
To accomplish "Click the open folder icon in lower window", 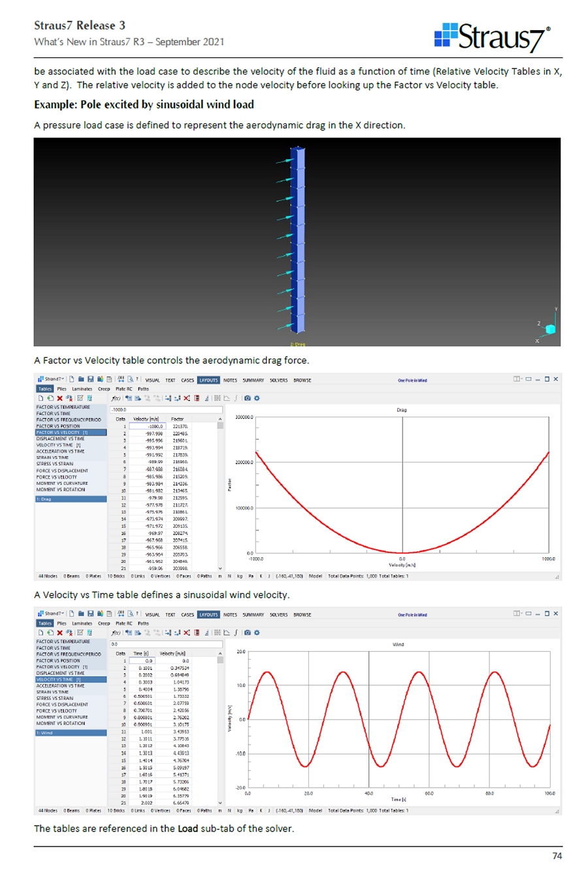I will pyautogui.click(x=81, y=614).
